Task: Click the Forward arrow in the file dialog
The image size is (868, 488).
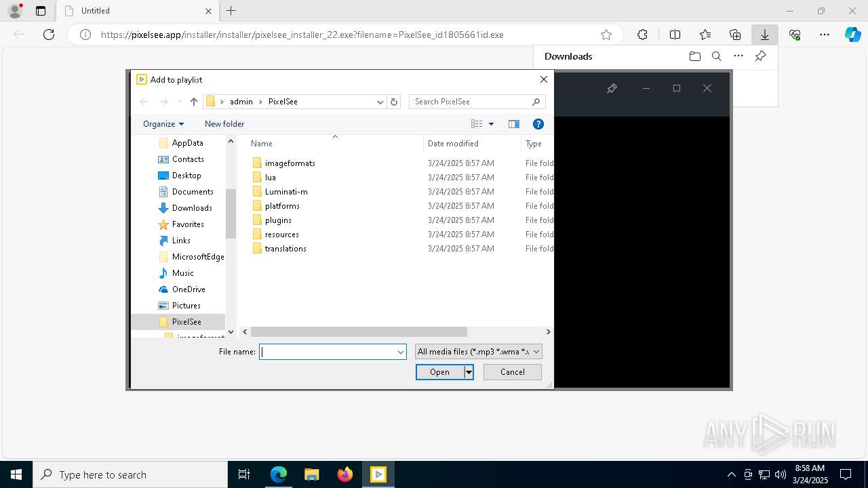Action: tap(163, 102)
